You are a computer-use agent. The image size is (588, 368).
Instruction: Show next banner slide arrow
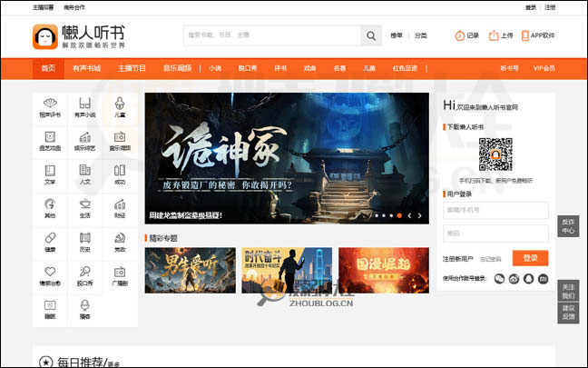pos(419,215)
